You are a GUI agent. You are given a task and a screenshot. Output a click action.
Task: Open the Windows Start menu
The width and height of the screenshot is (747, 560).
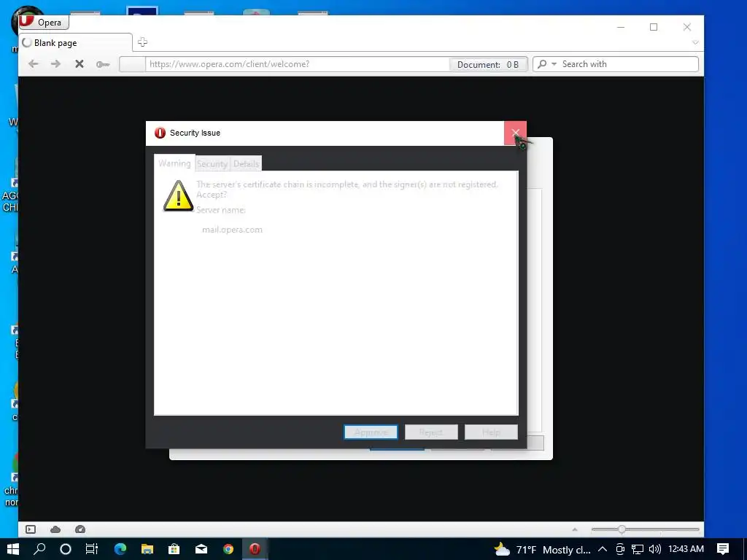pos(13,549)
